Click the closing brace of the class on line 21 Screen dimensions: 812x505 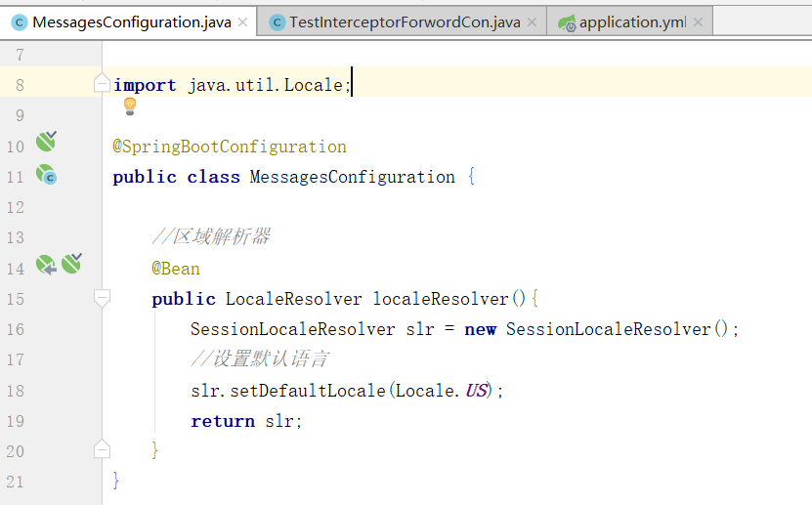116,481
